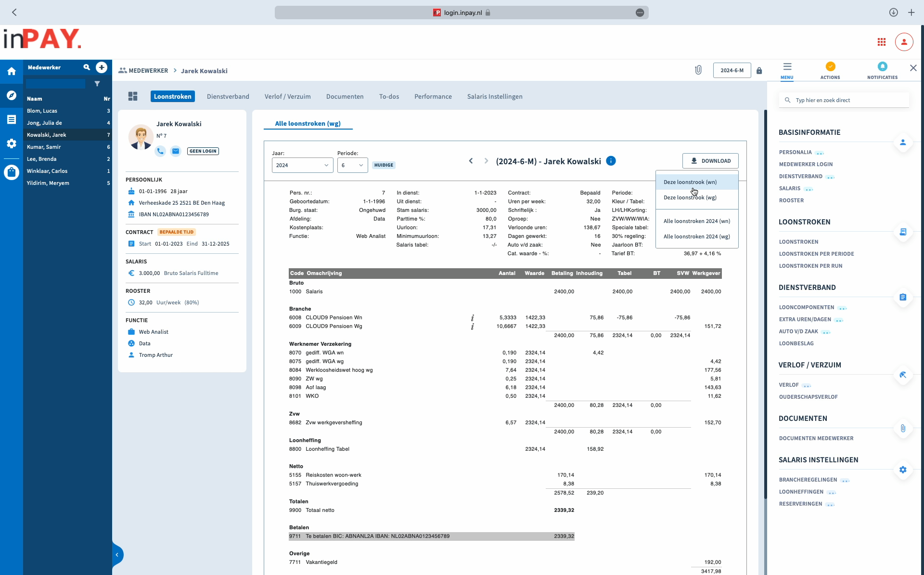This screenshot has height=575, width=924.
Task: Go back with browser back arrow
Action: pyautogui.click(x=14, y=13)
